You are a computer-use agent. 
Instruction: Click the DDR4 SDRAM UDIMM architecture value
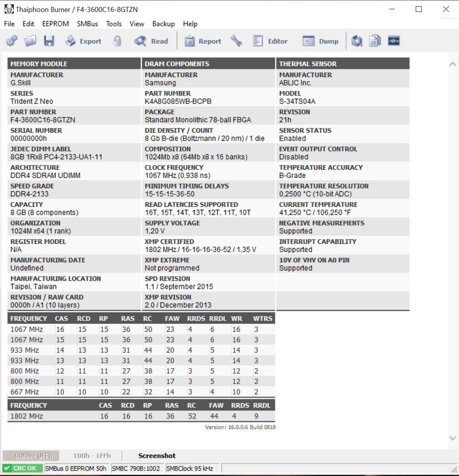(46, 176)
